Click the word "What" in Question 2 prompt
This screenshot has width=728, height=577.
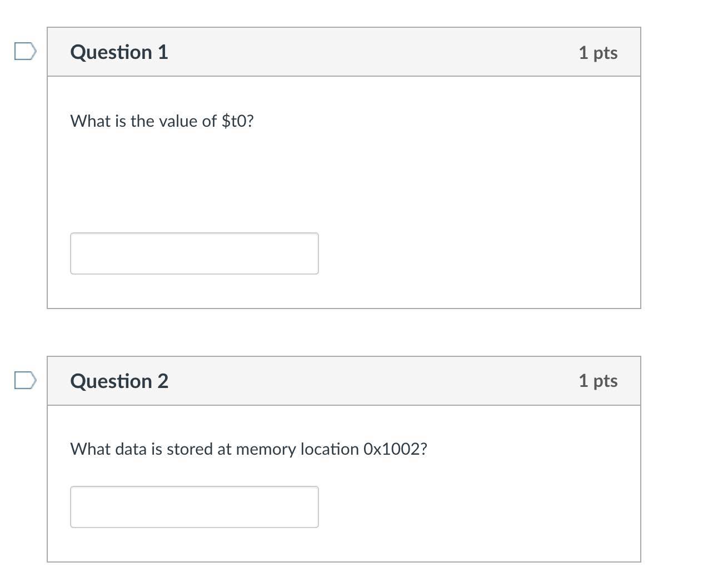[x=91, y=449]
